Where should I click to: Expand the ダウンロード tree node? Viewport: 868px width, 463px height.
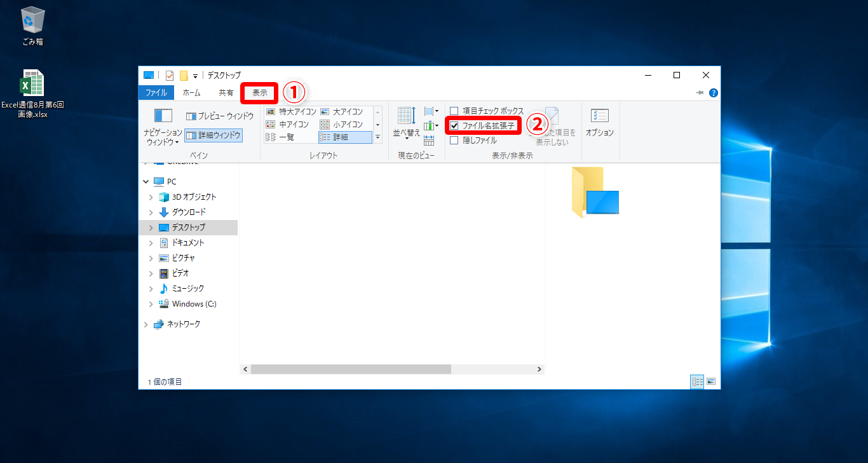click(x=151, y=212)
